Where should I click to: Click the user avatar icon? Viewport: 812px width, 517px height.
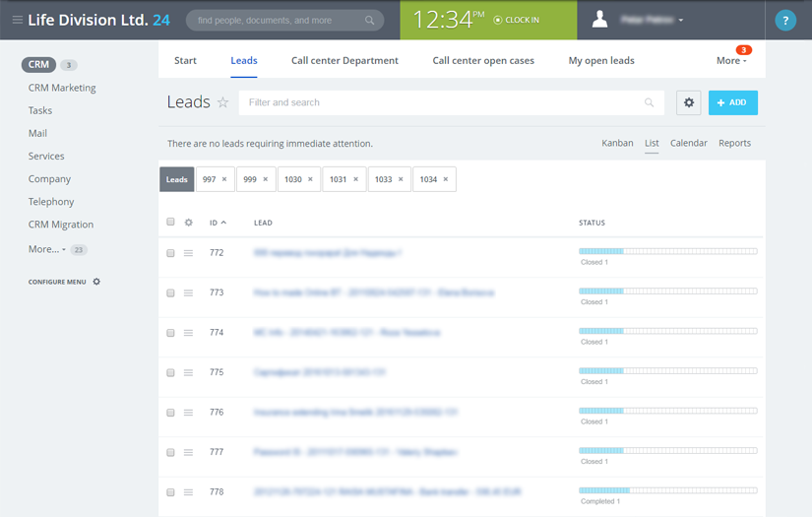coord(599,20)
